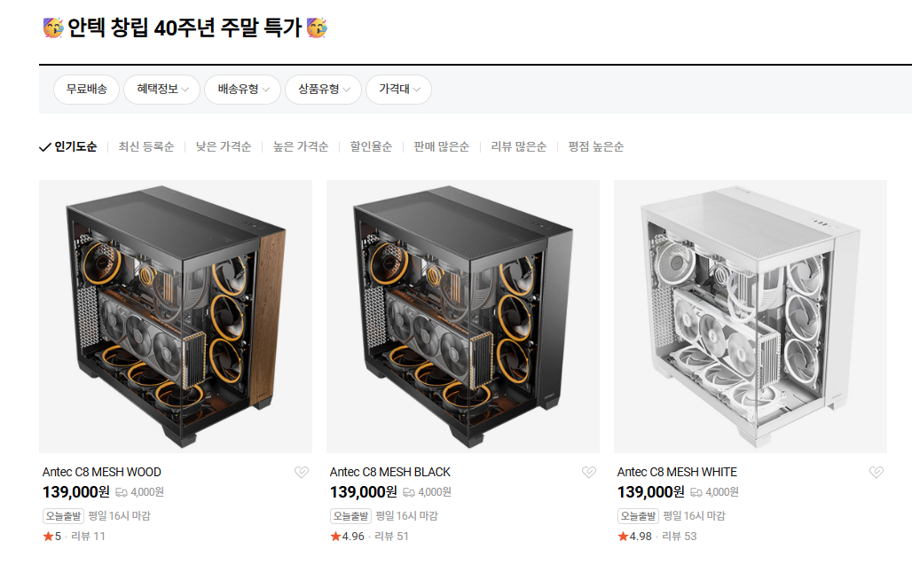Click the delivery truck icon under MESH BLACK price

point(409,492)
